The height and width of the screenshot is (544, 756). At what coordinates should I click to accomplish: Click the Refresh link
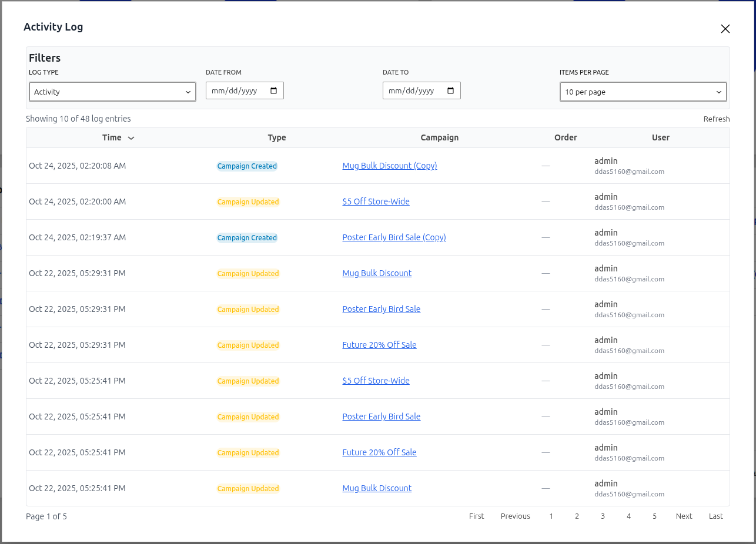click(716, 119)
